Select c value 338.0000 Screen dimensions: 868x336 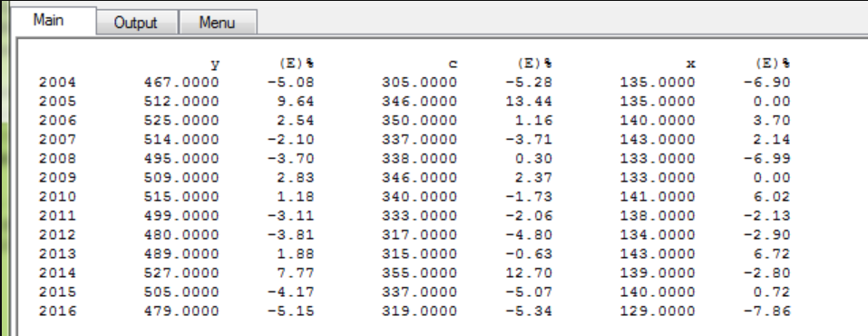pyautogui.click(x=420, y=159)
